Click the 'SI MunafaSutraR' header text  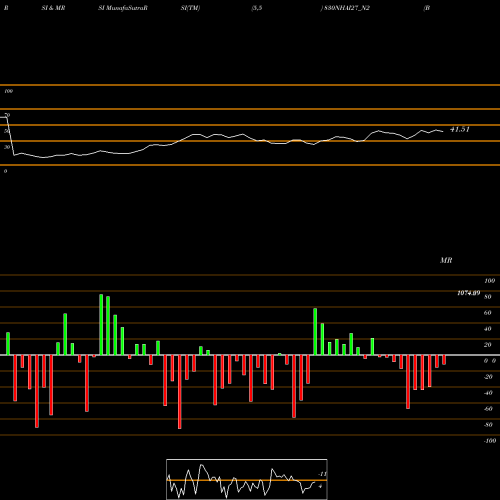click(123, 8)
